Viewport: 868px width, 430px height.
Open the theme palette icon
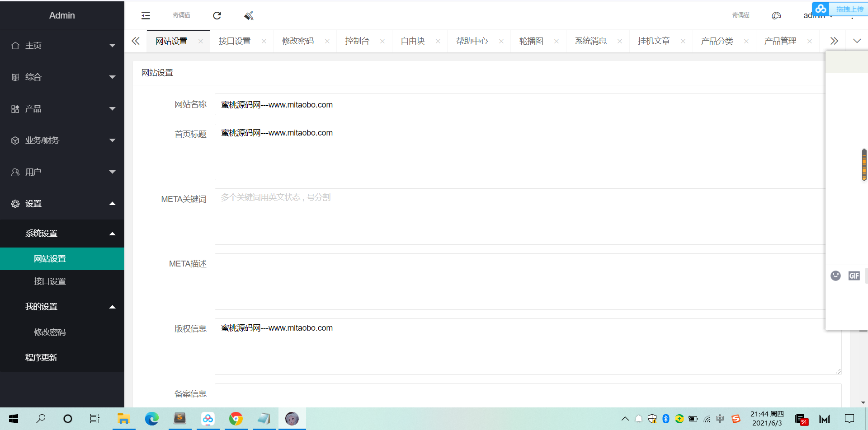click(776, 16)
